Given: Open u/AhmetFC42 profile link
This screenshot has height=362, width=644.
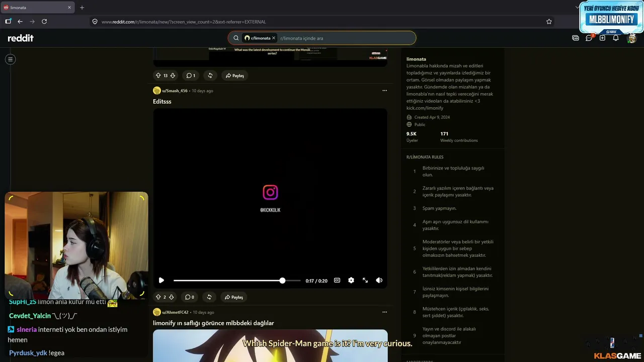Looking at the screenshot, I should pyautogui.click(x=175, y=312).
